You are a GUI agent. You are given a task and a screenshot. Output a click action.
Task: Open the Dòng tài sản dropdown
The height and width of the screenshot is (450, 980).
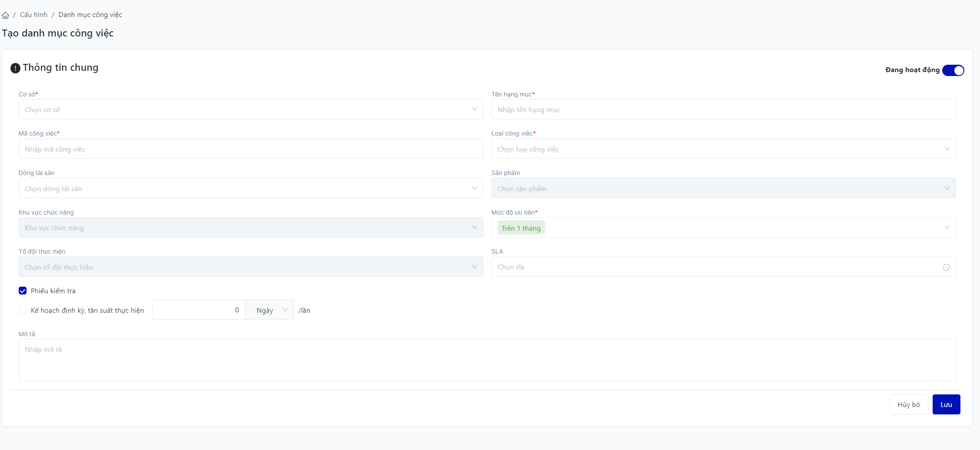[250, 189]
